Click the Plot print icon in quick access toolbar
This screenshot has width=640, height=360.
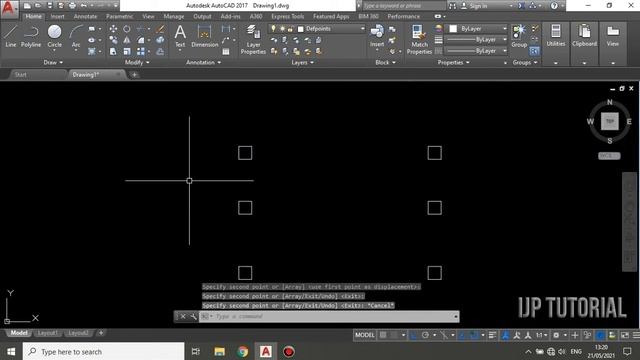(72, 6)
